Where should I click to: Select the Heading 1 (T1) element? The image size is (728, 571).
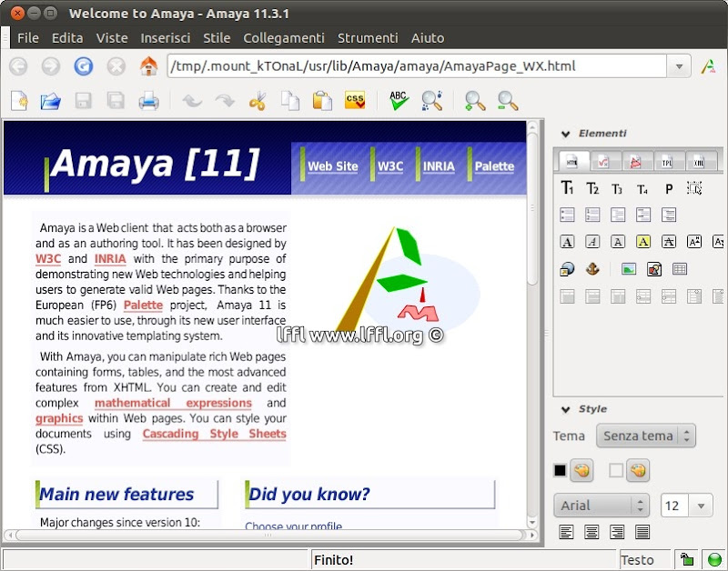(x=568, y=188)
